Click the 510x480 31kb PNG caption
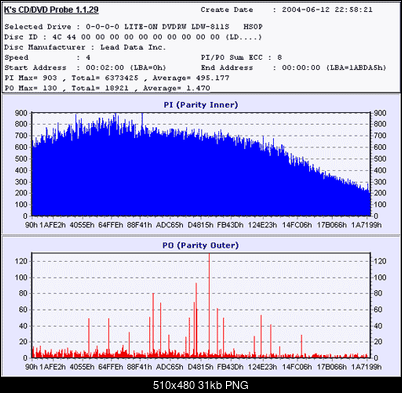 tap(201, 385)
